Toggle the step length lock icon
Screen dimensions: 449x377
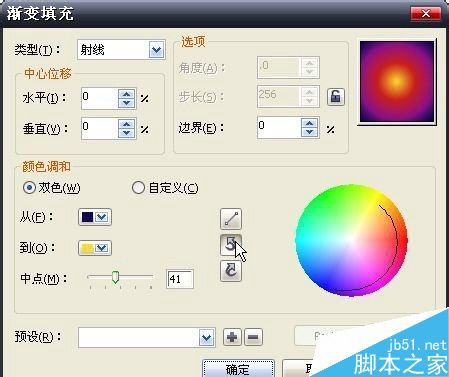point(335,97)
